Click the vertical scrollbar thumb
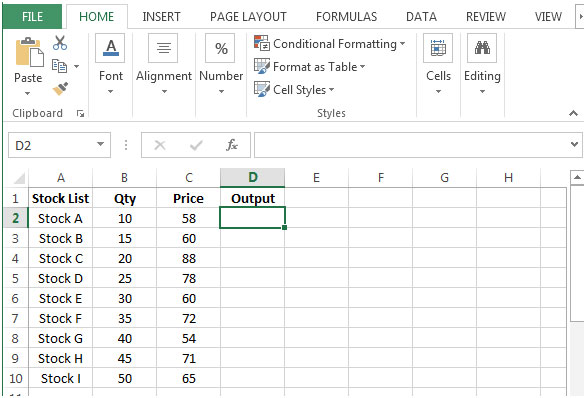 (x=577, y=253)
